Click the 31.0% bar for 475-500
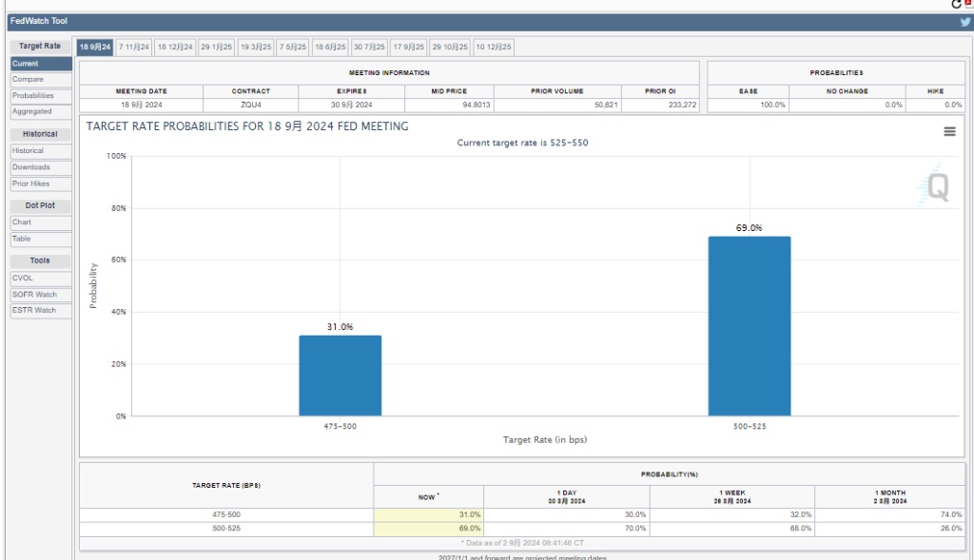The height and width of the screenshot is (560, 974). (x=340, y=376)
